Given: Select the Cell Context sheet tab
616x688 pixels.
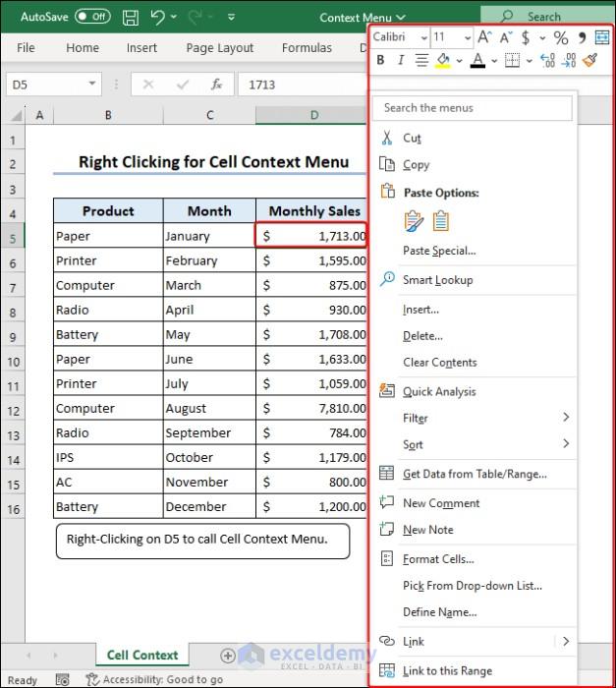Looking at the screenshot, I should pos(142,656).
